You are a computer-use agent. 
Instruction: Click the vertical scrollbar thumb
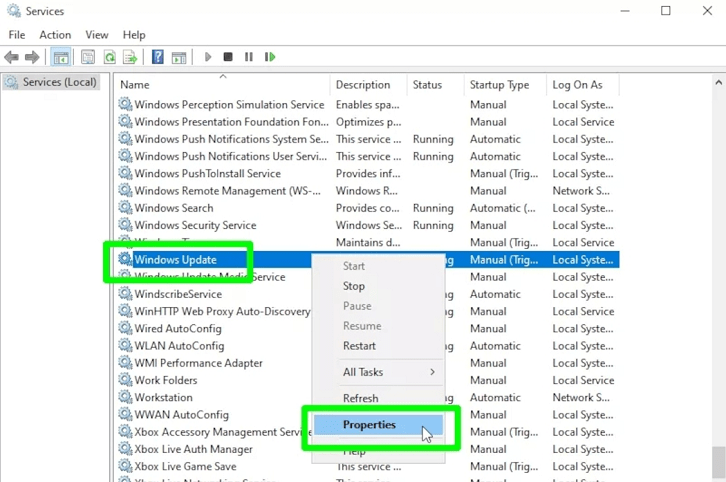click(719, 462)
